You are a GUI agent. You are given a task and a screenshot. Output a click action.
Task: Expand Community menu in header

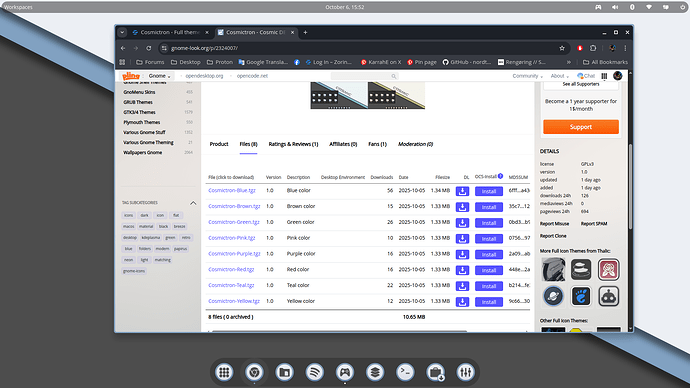pos(528,76)
